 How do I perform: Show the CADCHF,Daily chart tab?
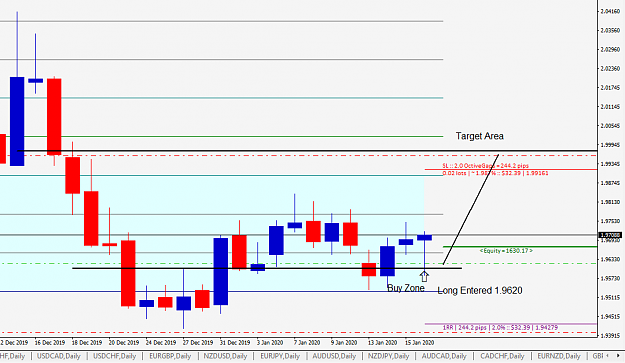coord(502,356)
